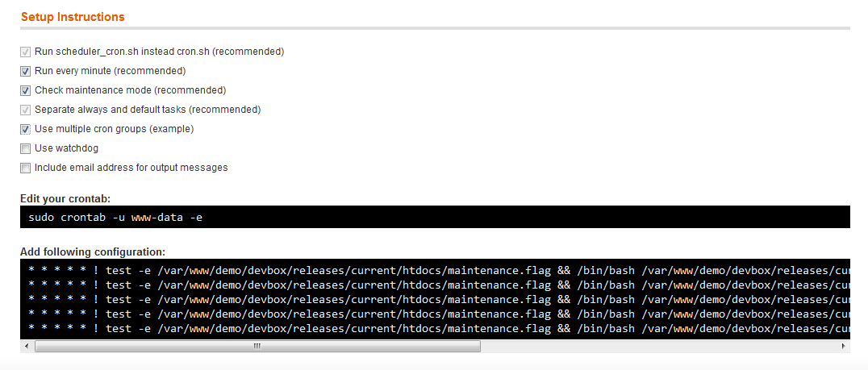The height and width of the screenshot is (370, 868).
Task: Click the third crontab configuration line
Action: click(436, 299)
